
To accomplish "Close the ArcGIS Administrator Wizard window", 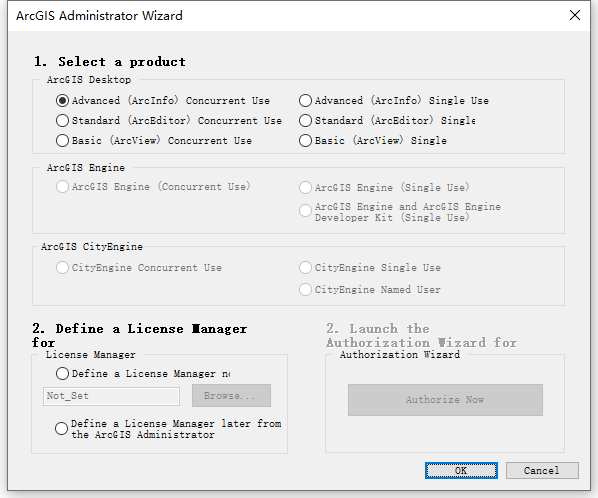I will pos(575,15).
